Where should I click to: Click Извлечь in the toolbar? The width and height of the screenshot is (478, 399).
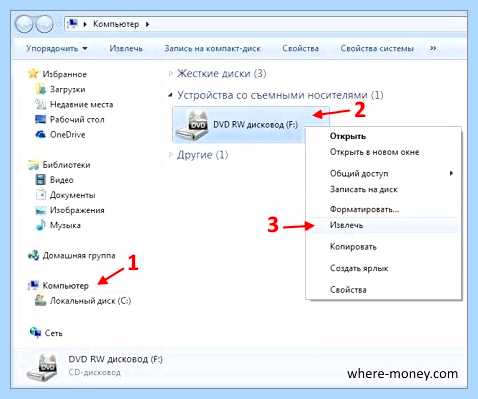[x=126, y=48]
